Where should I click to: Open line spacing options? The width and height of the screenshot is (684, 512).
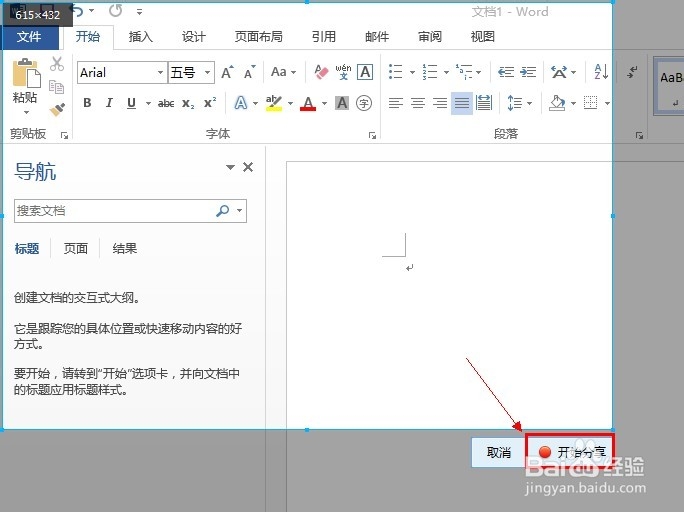[519, 103]
